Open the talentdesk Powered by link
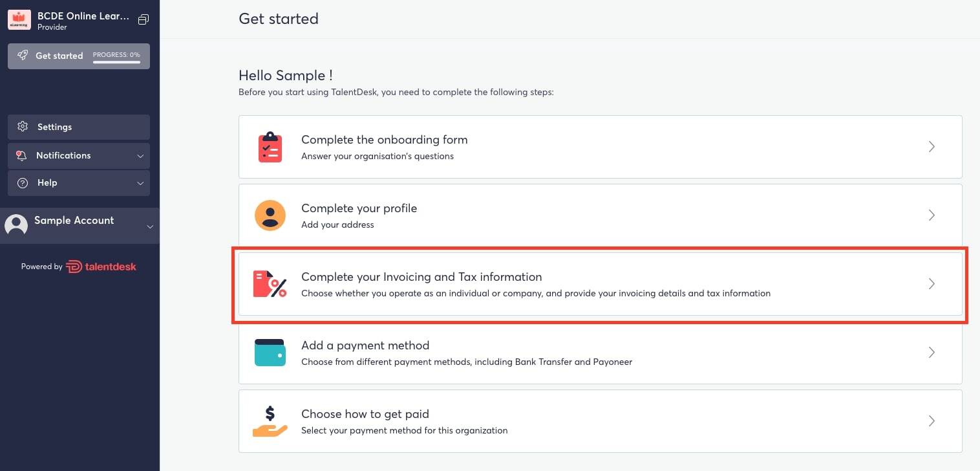 pos(101,267)
